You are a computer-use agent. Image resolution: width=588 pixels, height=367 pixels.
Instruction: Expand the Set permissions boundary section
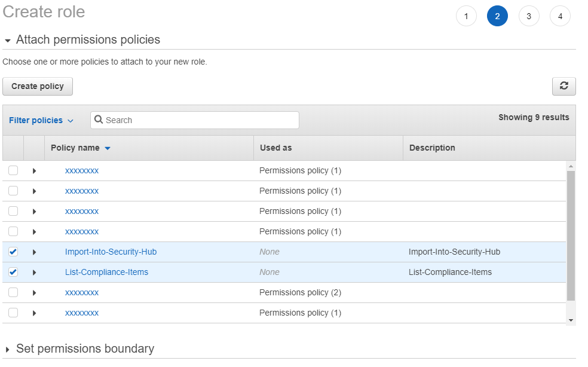pyautogui.click(x=8, y=348)
